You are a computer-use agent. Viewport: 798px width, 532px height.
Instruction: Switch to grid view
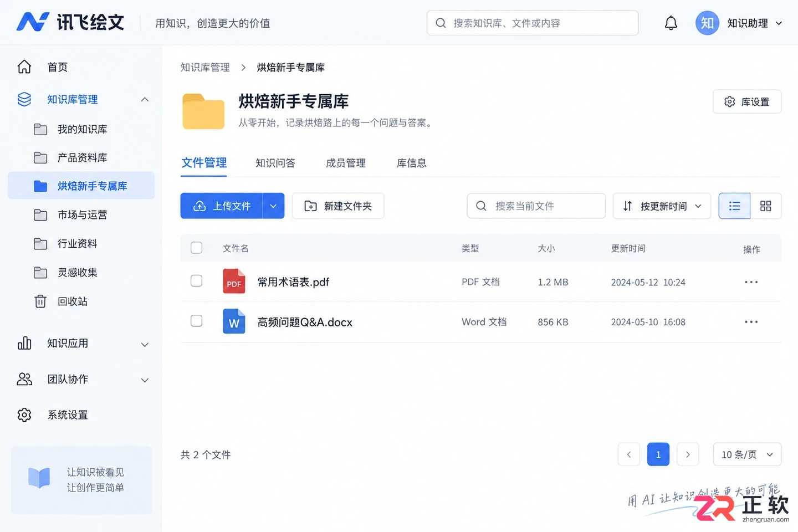tap(766, 206)
